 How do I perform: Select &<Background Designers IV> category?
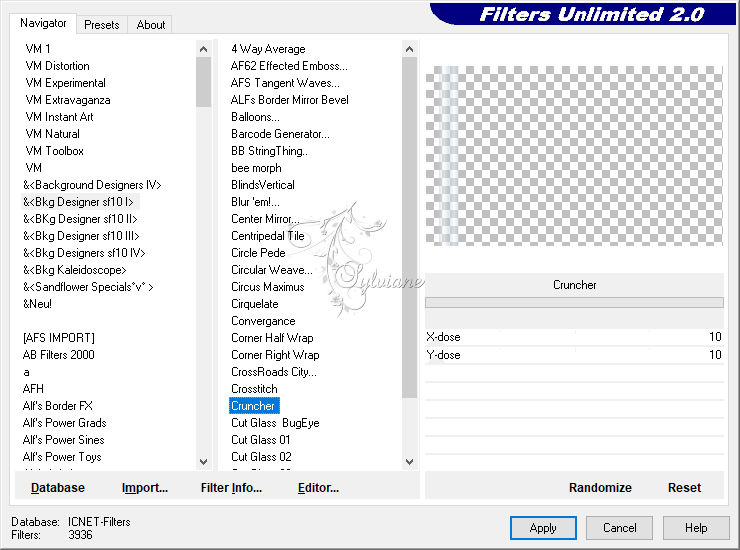[92, 185]
